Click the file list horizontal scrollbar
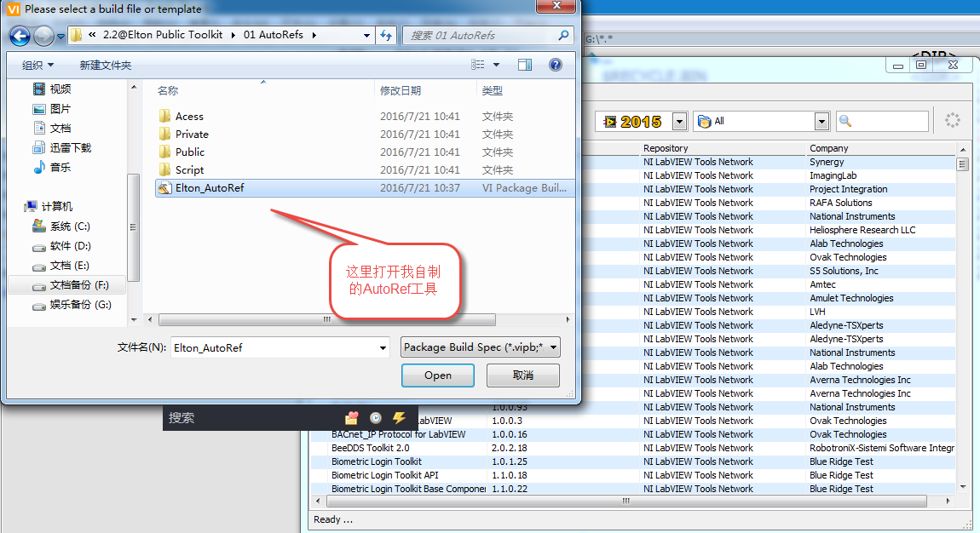Image resolution: width=980 pixels, height=533 pixels. [x=327, y=319]
